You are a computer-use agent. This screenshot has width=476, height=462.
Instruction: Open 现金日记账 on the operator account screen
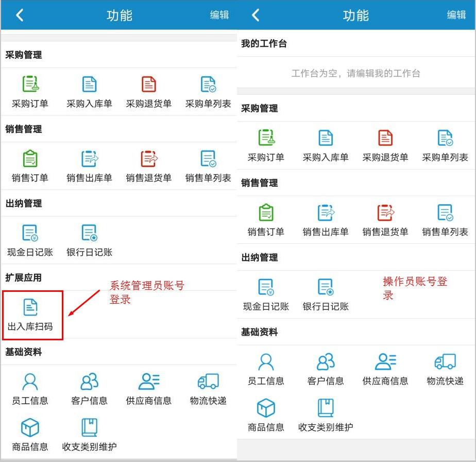point(266,294)
